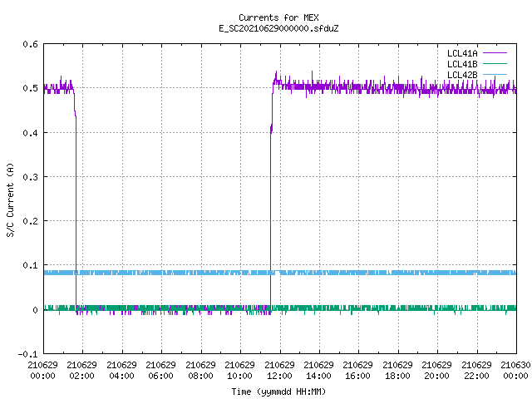Screen dimensions: 532x399
Task: Click the blue LCL42B trace at 08:00
Action: (201, 273)
